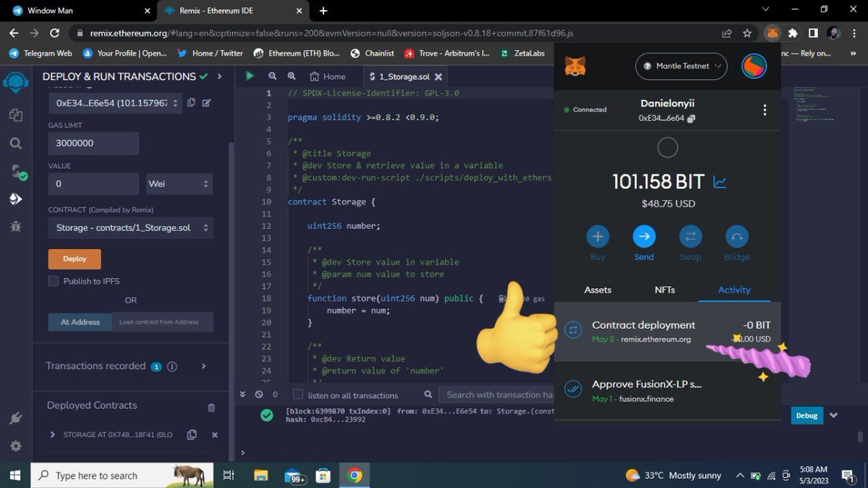Image resolution: width=868 pixels, height=488 pixels.
Task: Remove the deployed Storage contract instance
Action: 214,434
